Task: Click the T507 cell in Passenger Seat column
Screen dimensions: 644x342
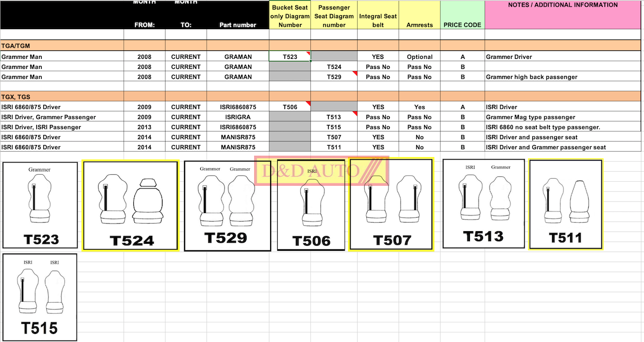Action: pyautogui.click(x=334, y=137)
